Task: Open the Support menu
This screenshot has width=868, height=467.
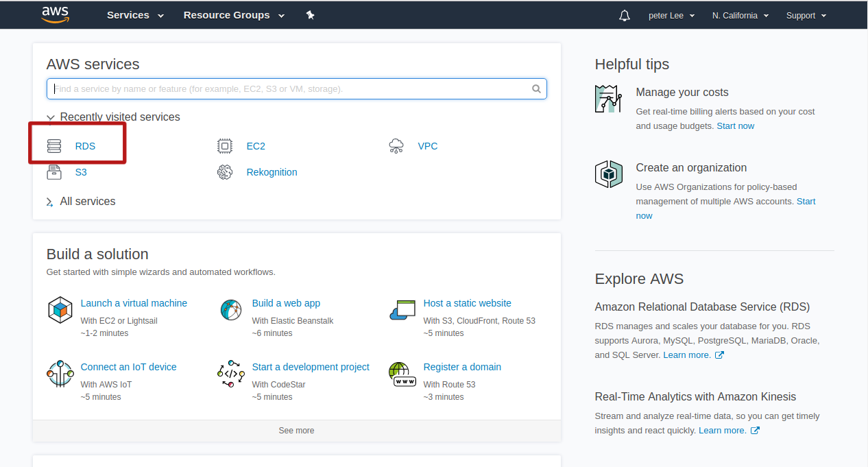Action: pos(806,15)
